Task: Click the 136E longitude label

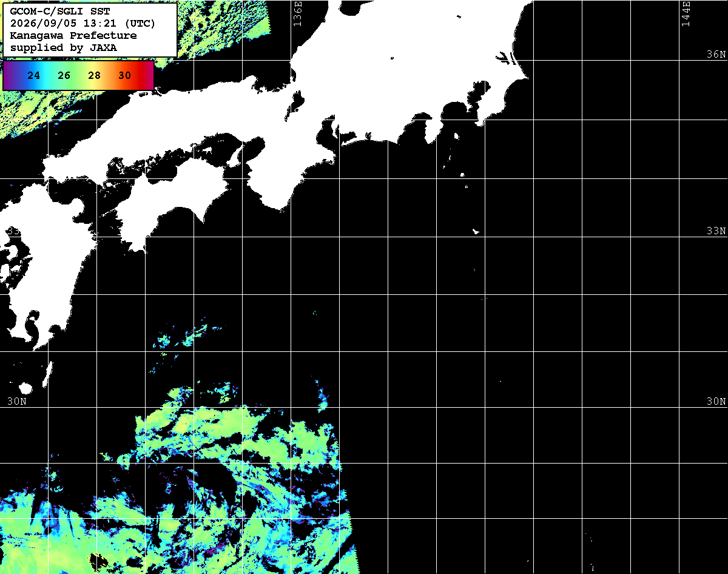Action: (297, 13)
